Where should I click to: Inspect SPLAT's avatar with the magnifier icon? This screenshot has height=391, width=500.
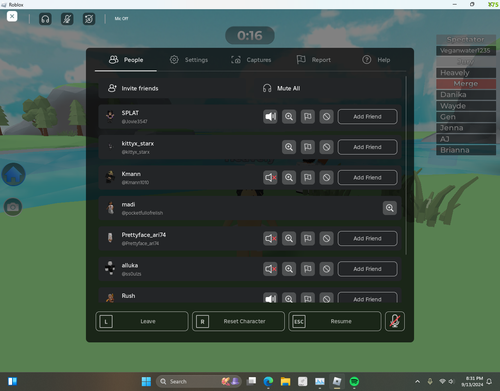289,117
